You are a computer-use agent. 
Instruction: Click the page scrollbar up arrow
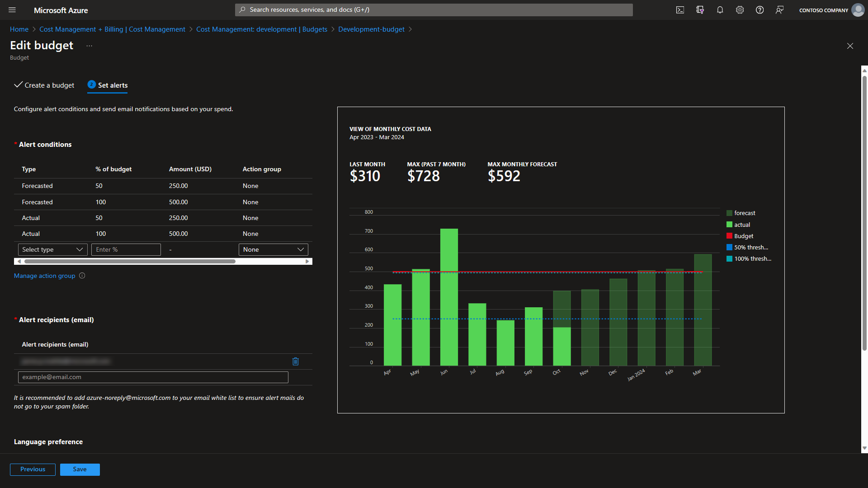click(864, 70)
